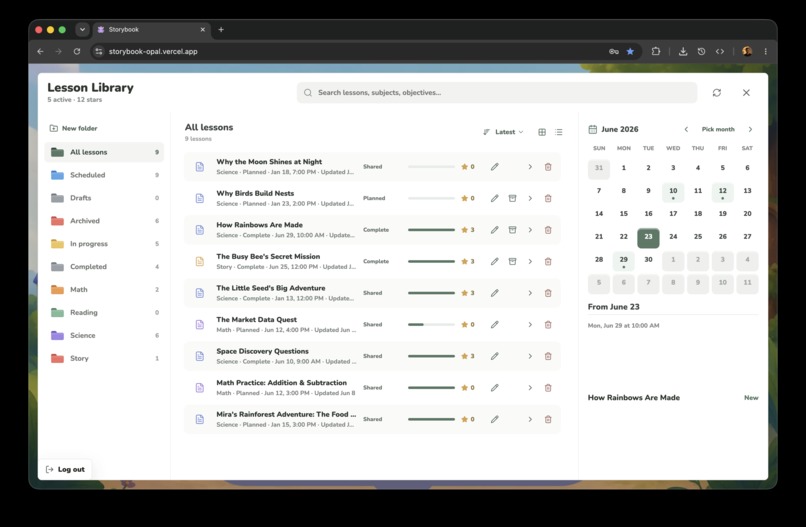Select the highlighted June 23 date
Viewport: 806px width, 527px height.
(648, 238)
